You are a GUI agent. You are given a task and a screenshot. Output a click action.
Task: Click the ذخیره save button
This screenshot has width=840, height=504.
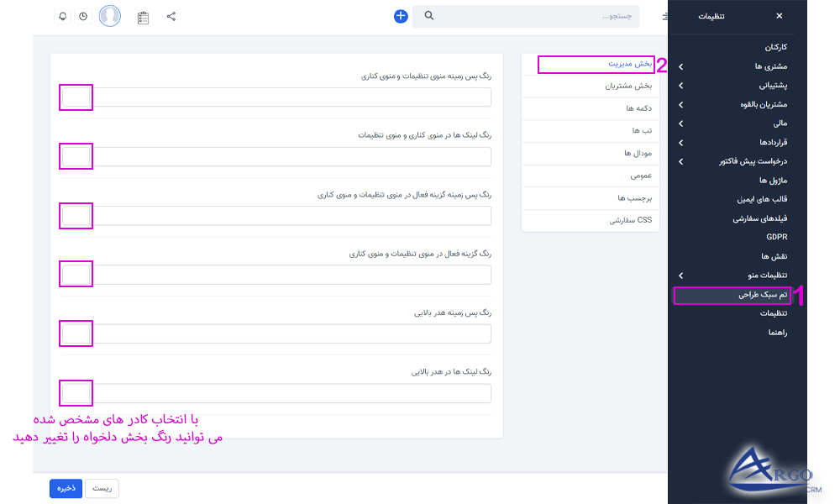66,488
